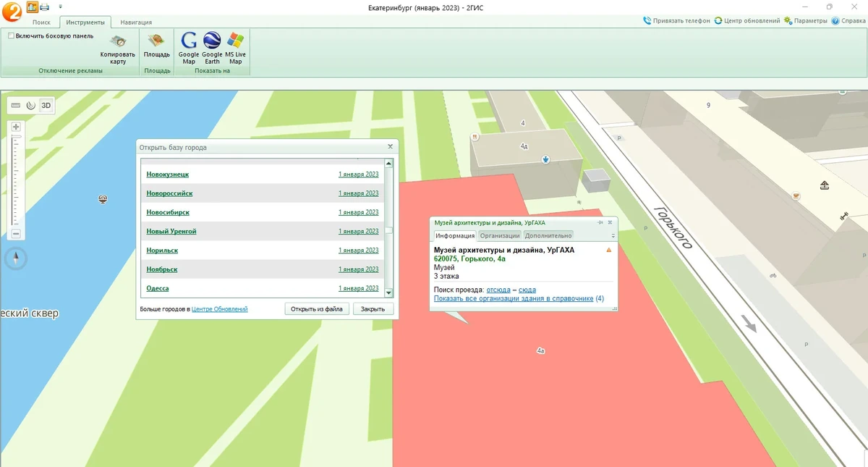Click the printer icon in quick access bar
The width and height of the screenshot is (868, 467).
point(44,7)
